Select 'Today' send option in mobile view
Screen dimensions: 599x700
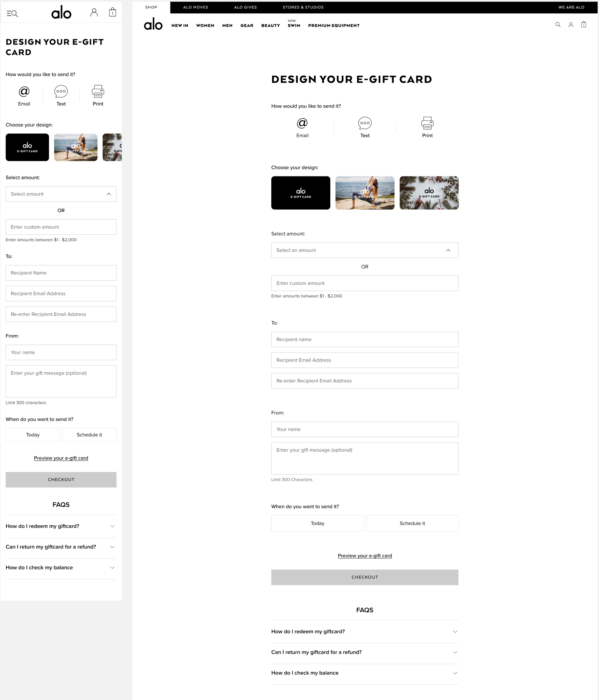pyautogui.click(x=33, y=435)
